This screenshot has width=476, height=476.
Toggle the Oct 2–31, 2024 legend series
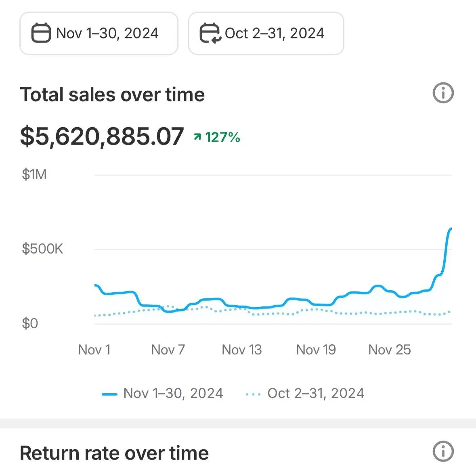[316, 393]
